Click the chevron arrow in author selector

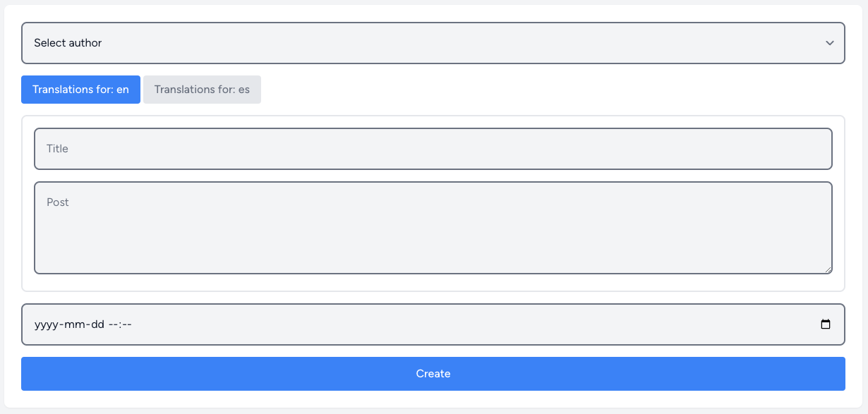[x=830, y=43]
